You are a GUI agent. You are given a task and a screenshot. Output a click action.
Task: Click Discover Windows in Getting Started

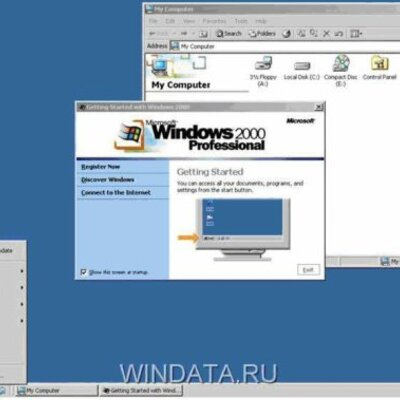tap(108, 180)
